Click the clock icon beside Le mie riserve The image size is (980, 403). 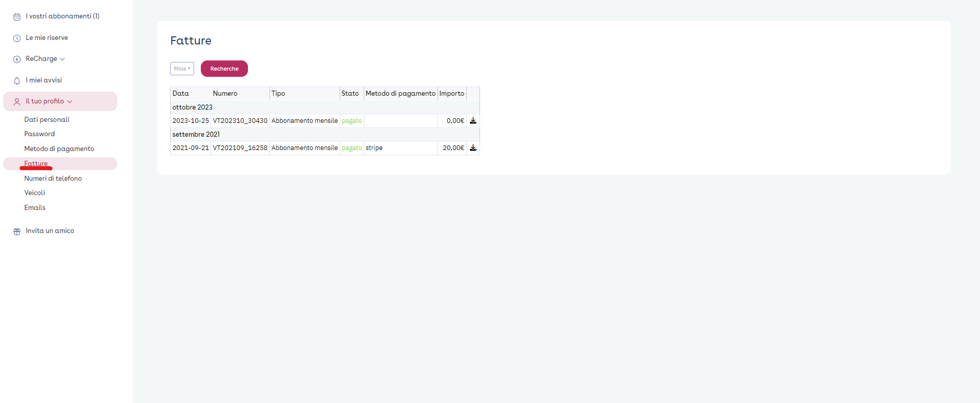[x=17, y=38]
